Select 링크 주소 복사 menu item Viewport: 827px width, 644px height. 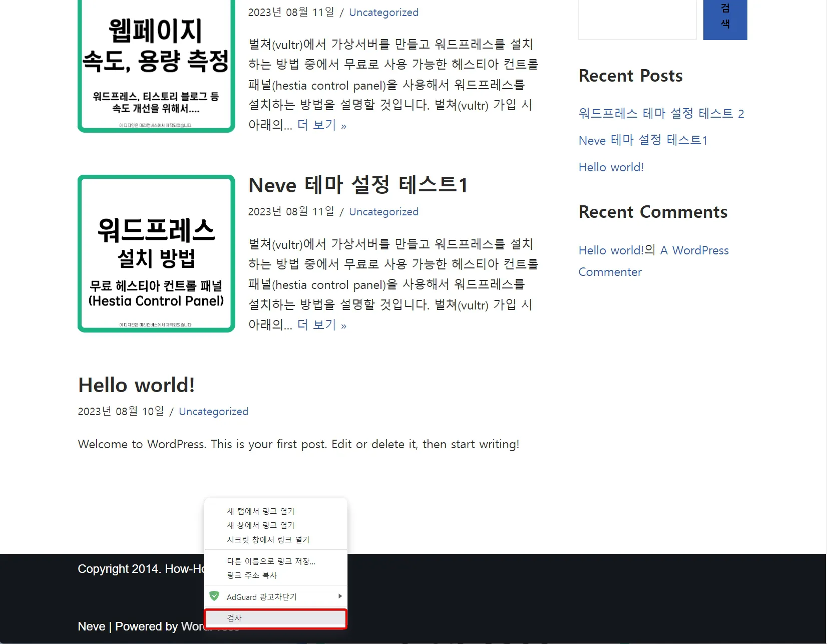pos(276,575)
